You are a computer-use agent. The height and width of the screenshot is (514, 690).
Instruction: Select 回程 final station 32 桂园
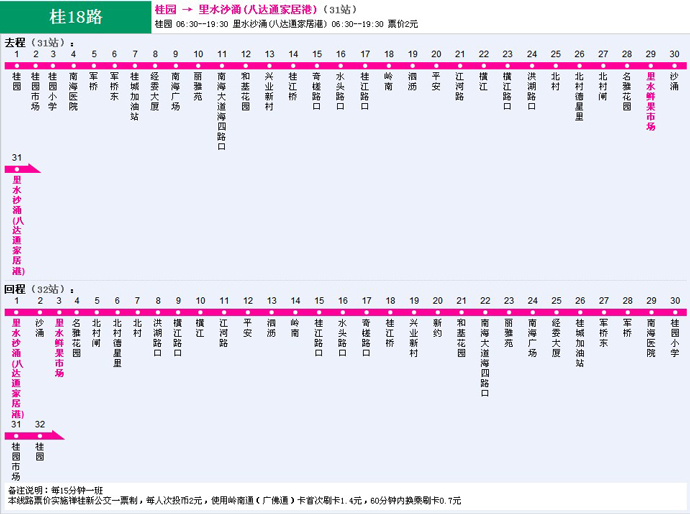pyautogui.click(x=40, y=452)
